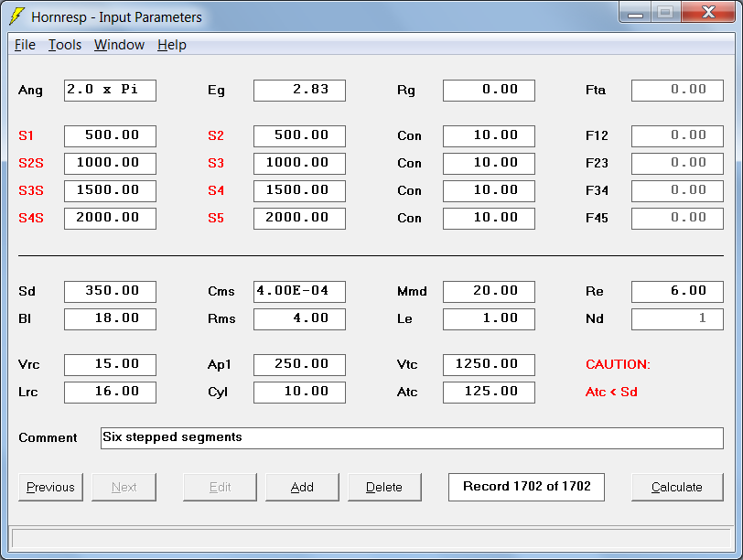743x560 pixels.
Task: Open the File menu
Action: coord(25,45)
